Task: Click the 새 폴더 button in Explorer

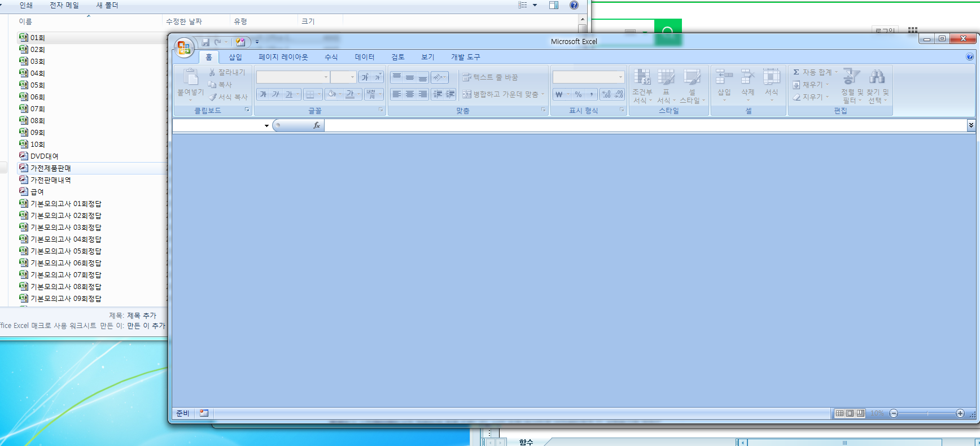Action: point(107,5)
